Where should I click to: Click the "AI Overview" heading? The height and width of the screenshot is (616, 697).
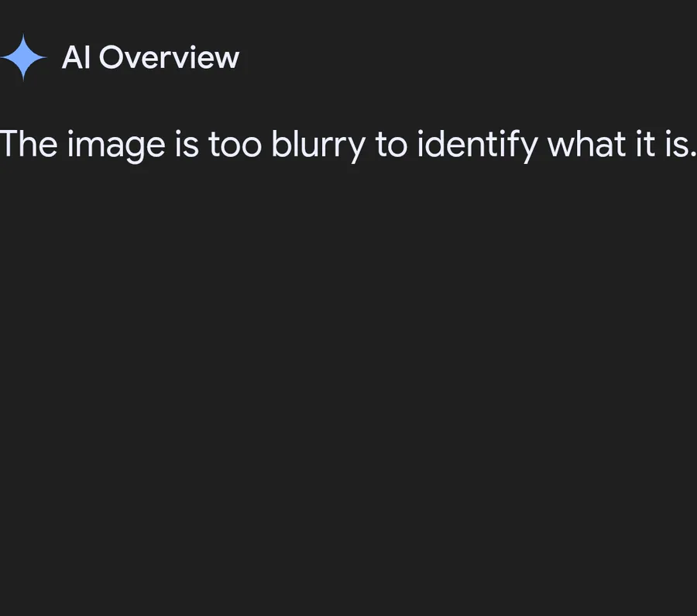pos(150,57)
